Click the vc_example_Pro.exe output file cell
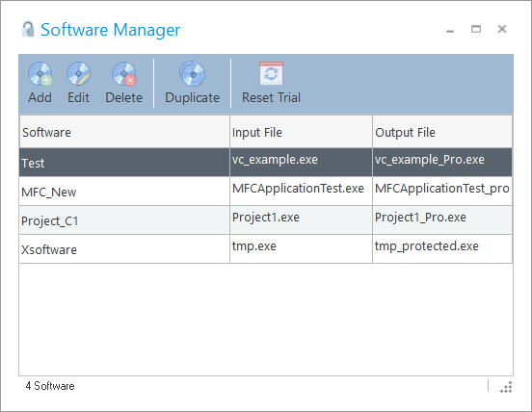 click(x=442, y=163)
